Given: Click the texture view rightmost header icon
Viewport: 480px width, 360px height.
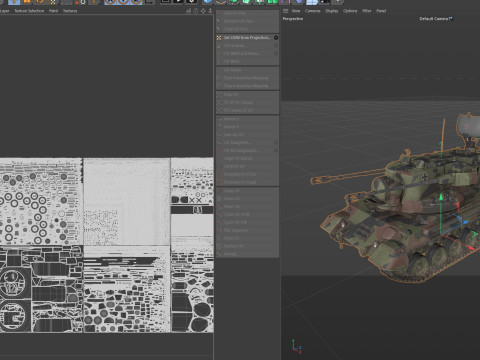Looking at the screenshot, I should coord(210,11).
